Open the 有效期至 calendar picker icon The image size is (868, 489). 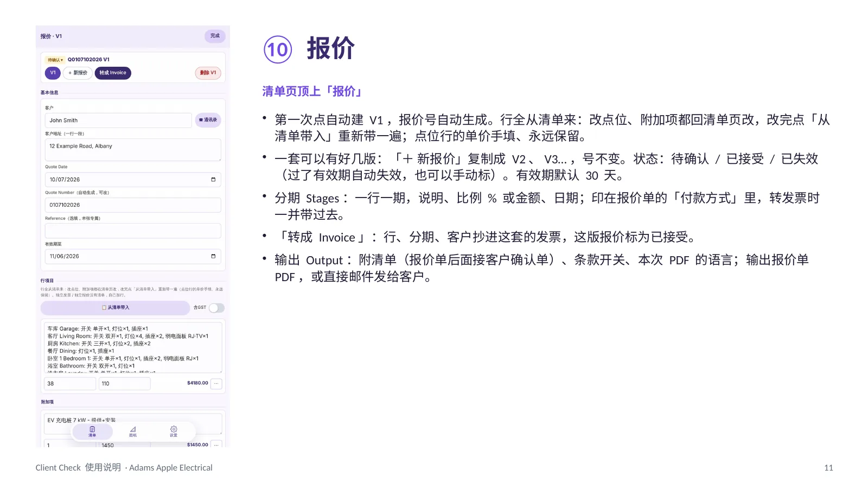(x=213, y=256)
